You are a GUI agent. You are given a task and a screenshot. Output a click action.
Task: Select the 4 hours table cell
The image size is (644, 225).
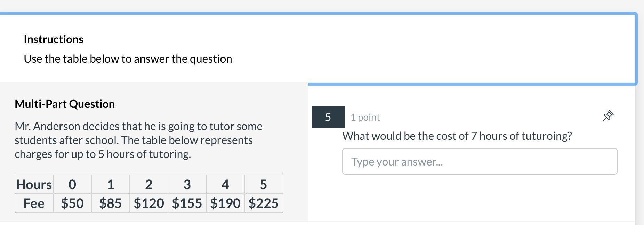point(225,185)
